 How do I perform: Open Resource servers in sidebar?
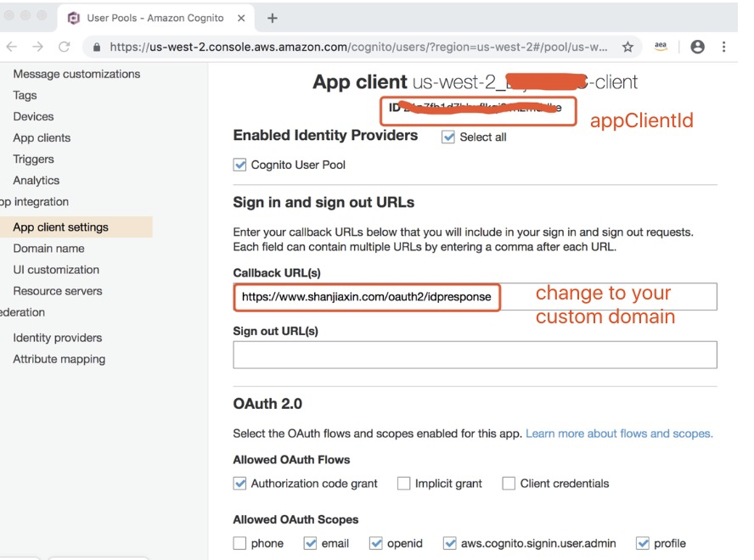click(x=58, y=291)
